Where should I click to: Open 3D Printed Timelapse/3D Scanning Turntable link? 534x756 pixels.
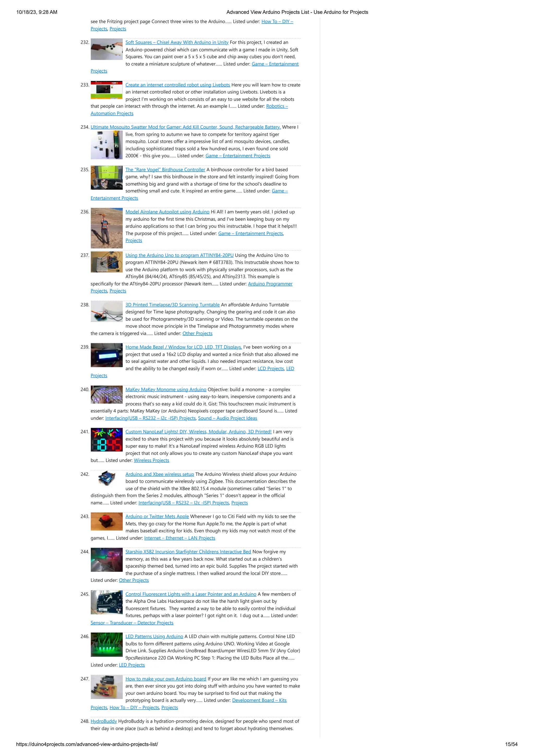[172, 305]
